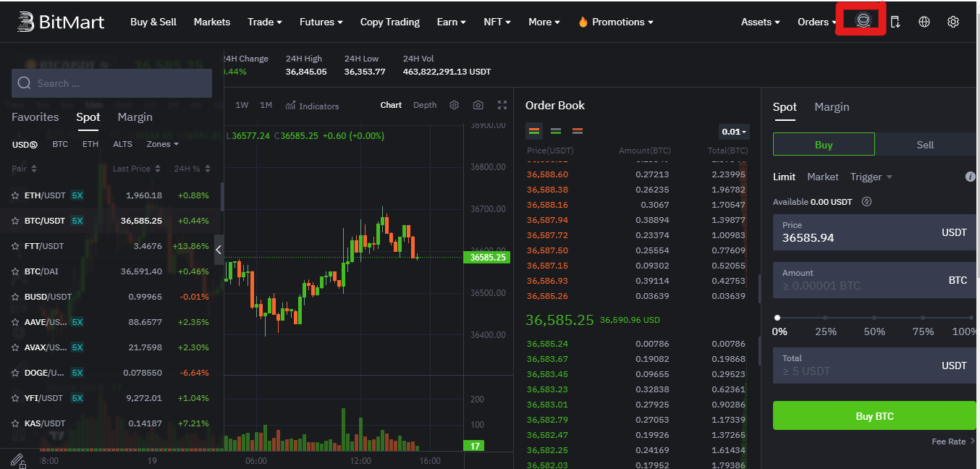The image size is (980, 469).
Task: Favorite the ETH/USDT pair star
Action: (15, 195)
